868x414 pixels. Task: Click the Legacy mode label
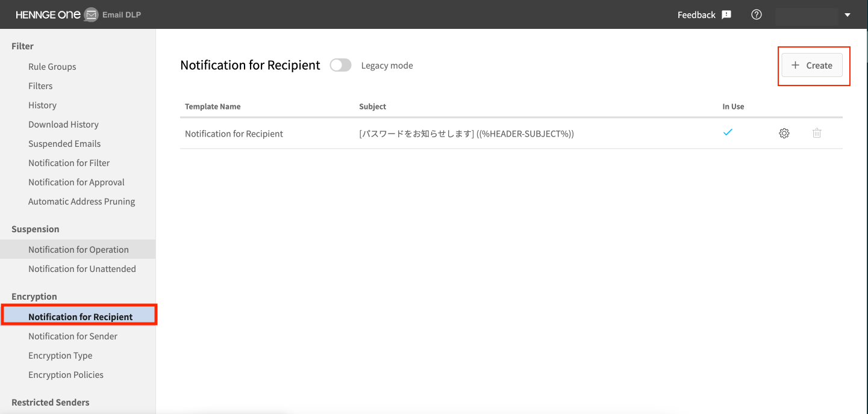tap(387, 66)
